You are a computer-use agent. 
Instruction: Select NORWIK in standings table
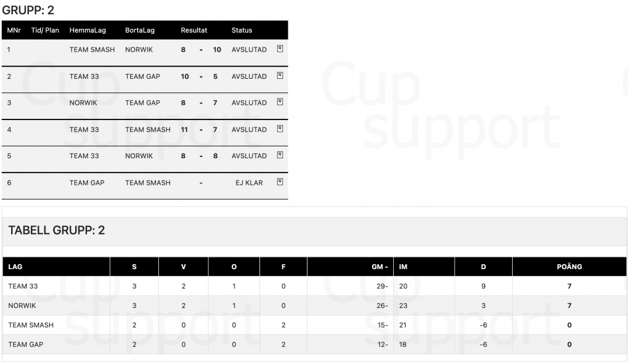22,305
